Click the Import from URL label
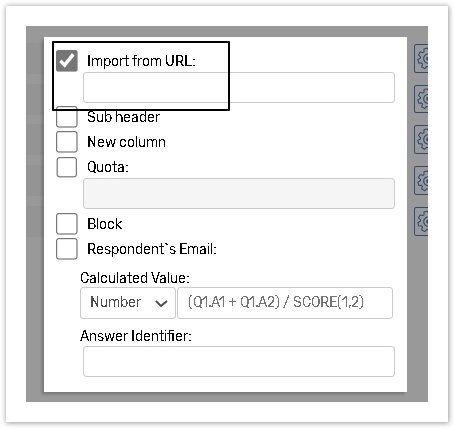 click(x=141, y=61)
